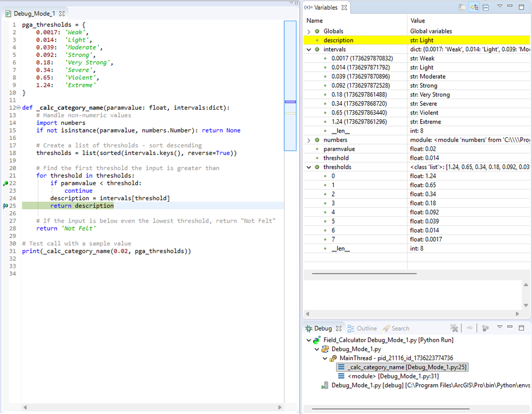Collapse the function fold marker on line 12
The width and height of the screenshot is (532, 414).
click(19, 108)
